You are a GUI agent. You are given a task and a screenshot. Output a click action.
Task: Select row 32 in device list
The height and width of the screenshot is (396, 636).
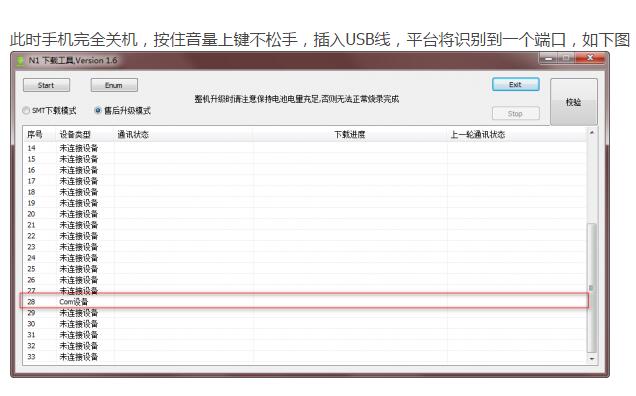point(304,346)
